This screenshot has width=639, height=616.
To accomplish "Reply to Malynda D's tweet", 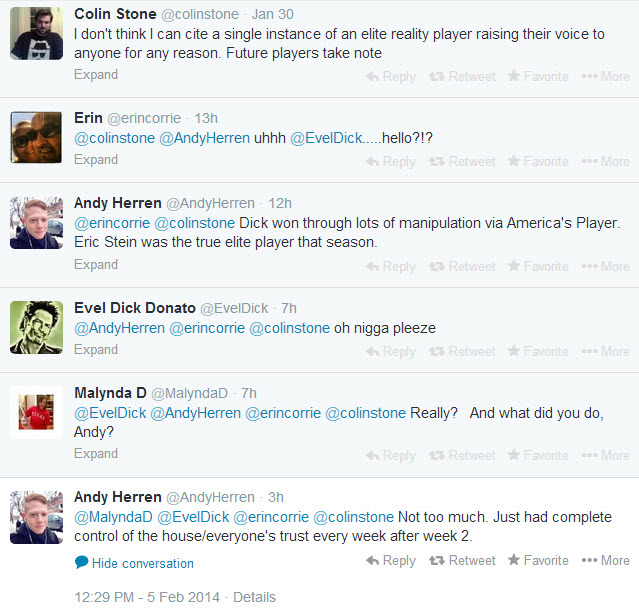I will (391, 455).
